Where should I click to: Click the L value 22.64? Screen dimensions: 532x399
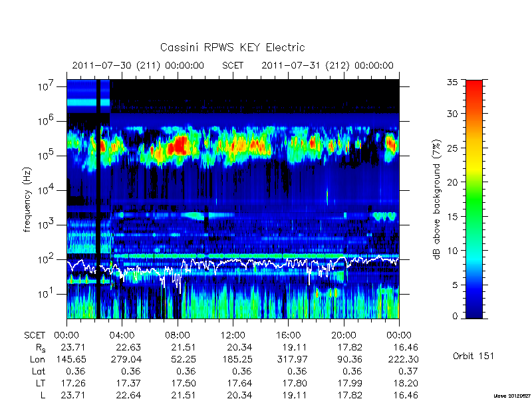pyautogui.click(x=128, y=395)
